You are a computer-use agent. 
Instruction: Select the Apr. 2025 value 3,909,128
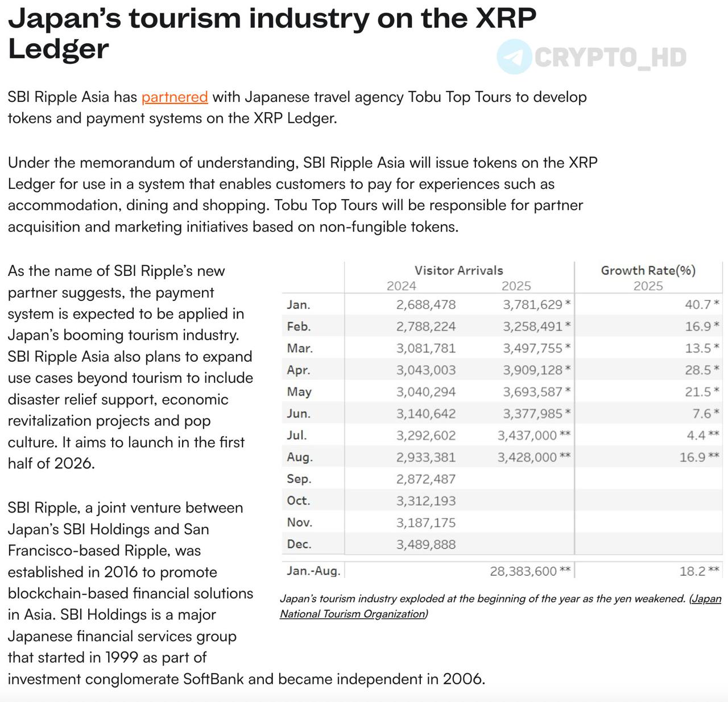coord(532,370)
